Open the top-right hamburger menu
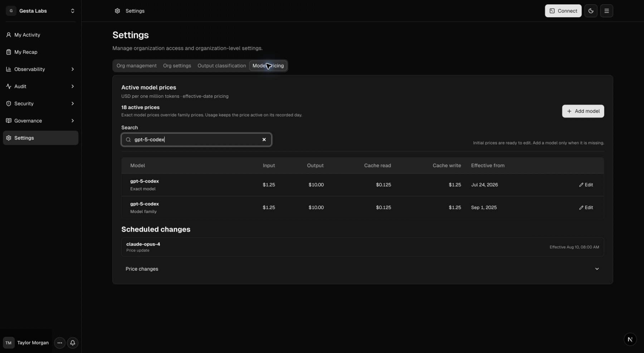Viewport: 644px width, 353px height. coord(607,11)
